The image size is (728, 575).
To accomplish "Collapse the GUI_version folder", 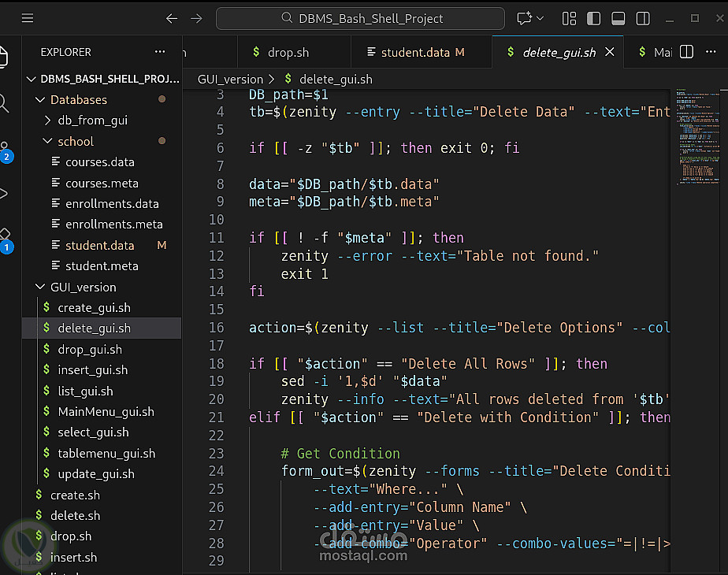I will tap(83, 287).
